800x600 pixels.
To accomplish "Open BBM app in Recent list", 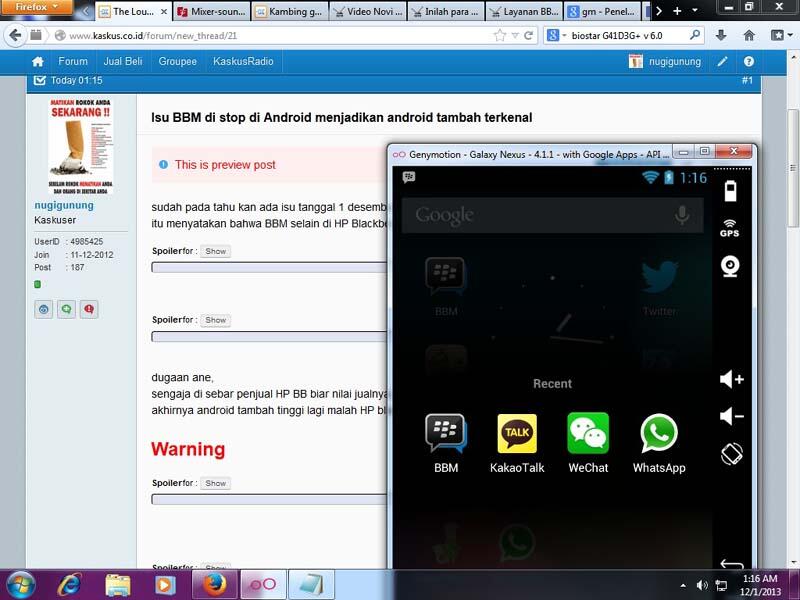I will click(x=445, y=434).
